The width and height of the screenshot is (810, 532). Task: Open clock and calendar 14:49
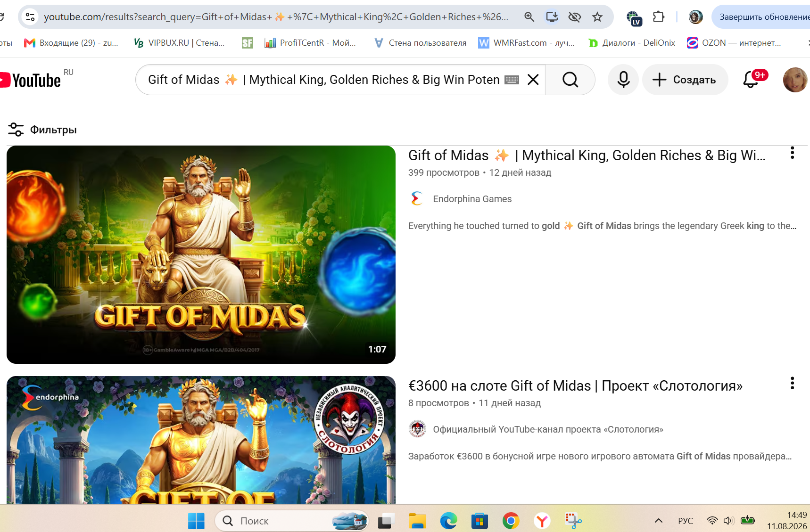pos(786,521)
